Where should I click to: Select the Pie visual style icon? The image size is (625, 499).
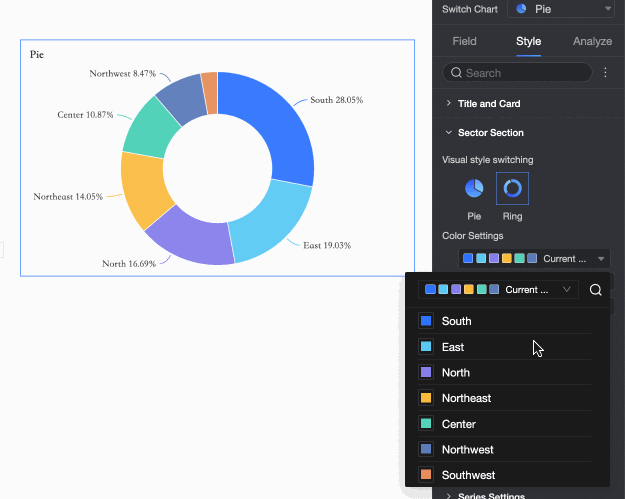click(474, 188)
